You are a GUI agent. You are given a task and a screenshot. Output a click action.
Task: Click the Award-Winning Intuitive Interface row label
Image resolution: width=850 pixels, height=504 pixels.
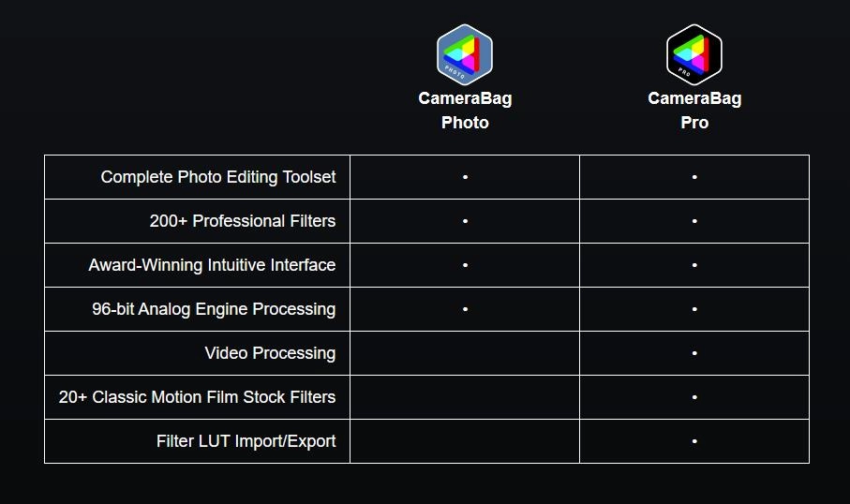[212, 265]
